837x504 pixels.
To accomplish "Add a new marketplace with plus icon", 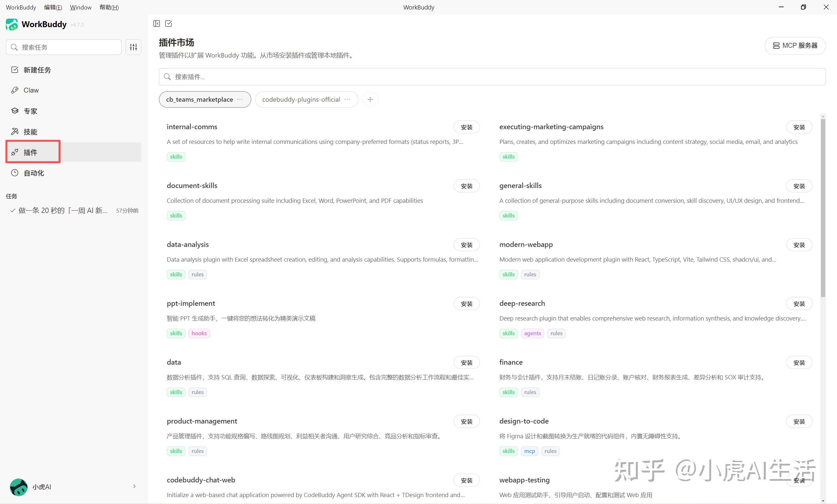I will coord(370,99).
